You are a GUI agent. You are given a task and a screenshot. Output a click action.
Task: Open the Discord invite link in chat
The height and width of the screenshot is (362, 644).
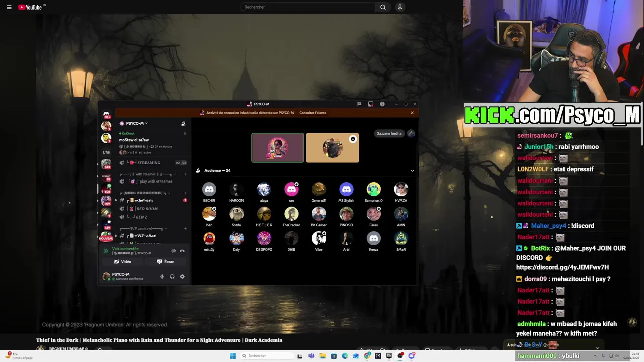coord(562,267)
